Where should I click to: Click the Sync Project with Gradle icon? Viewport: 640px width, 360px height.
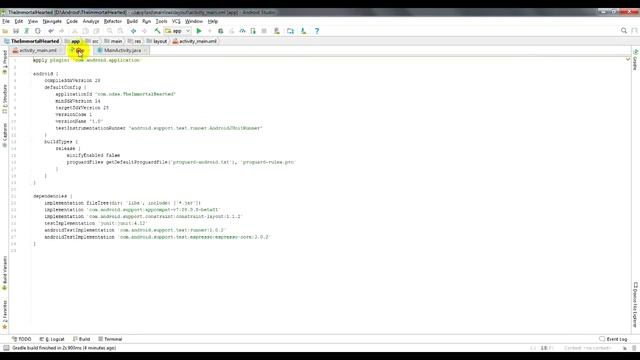[290, 31]
